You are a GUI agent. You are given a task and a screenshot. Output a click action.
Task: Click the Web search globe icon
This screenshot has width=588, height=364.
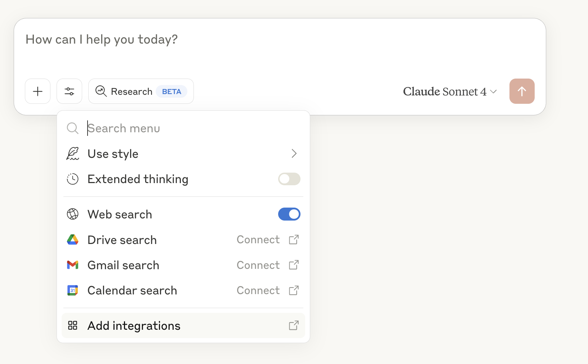(73, 214)
